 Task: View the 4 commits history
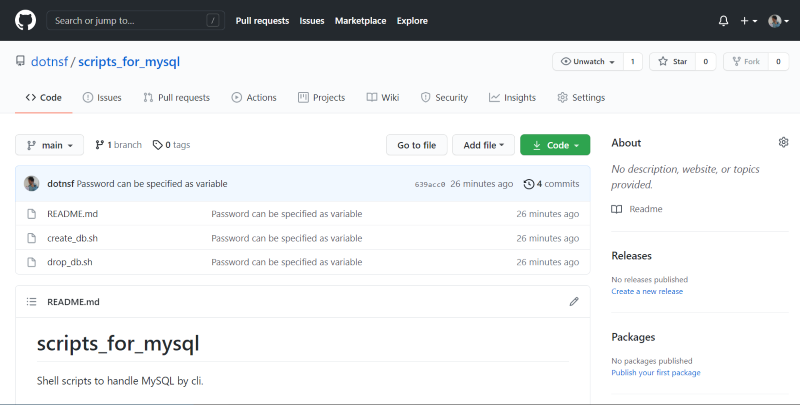click(552, 184)
